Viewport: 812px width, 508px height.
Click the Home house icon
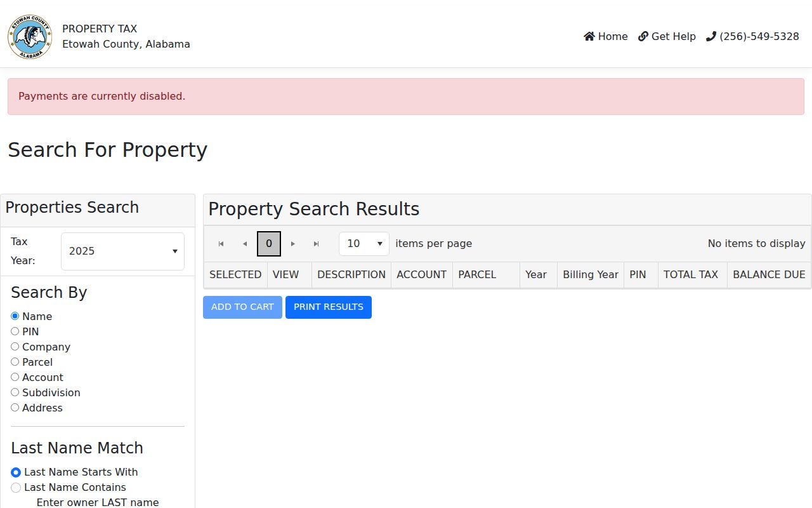point(589,36)
